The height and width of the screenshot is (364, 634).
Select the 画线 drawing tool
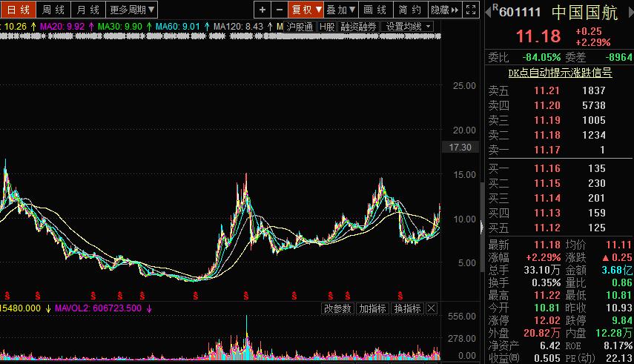(x=376, y=10)
